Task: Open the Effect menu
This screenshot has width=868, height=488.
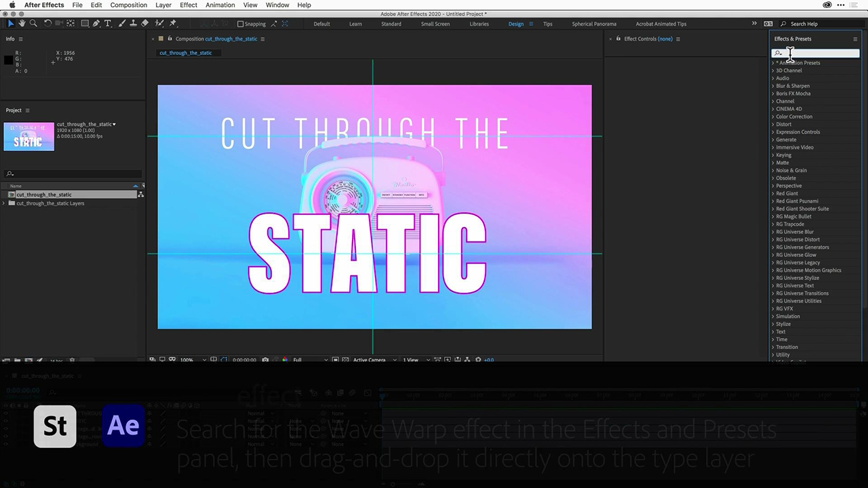Action: coord(189,5)
